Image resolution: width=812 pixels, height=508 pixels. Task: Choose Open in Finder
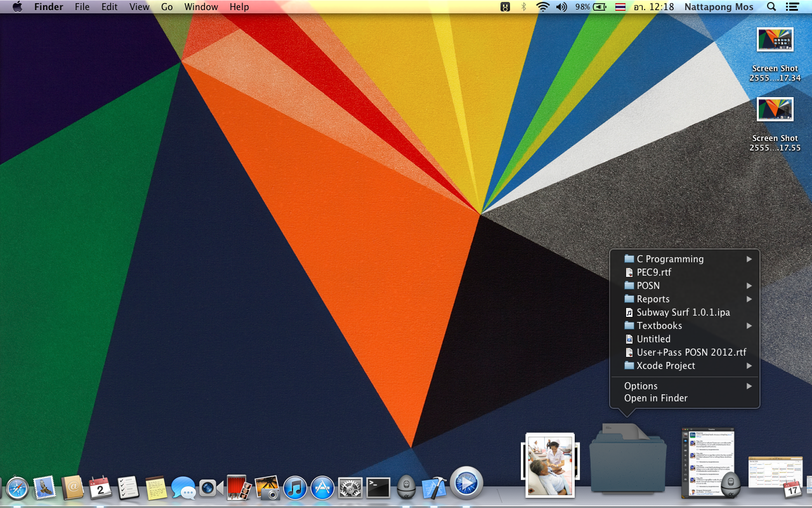(x=656, y=398)
